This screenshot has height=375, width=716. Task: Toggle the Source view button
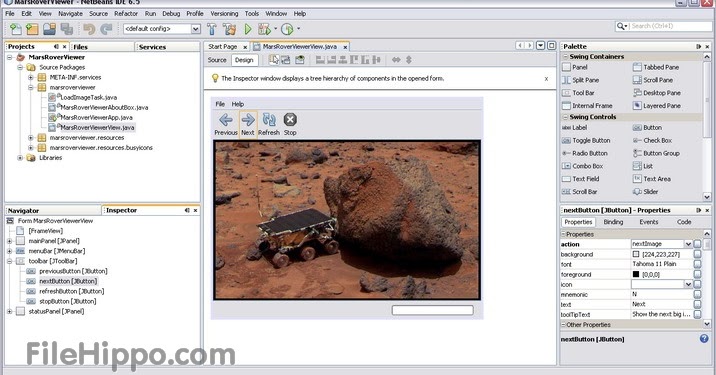pos(217,60)
